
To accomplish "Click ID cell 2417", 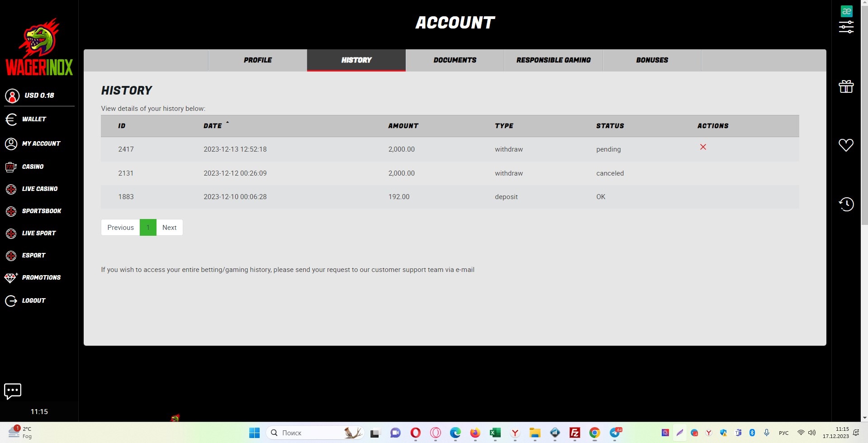I will click(x=126, y=149).
